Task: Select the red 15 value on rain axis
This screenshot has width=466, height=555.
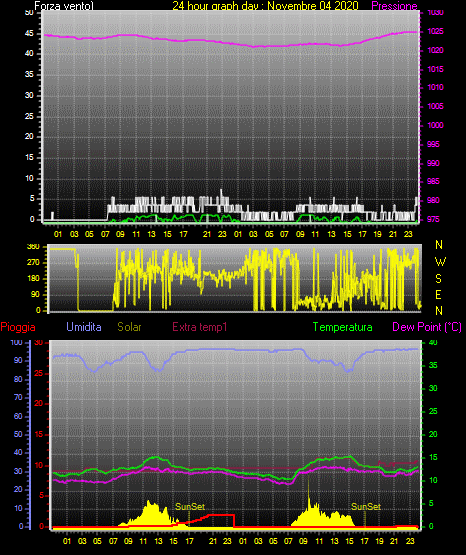Action: 39,434
